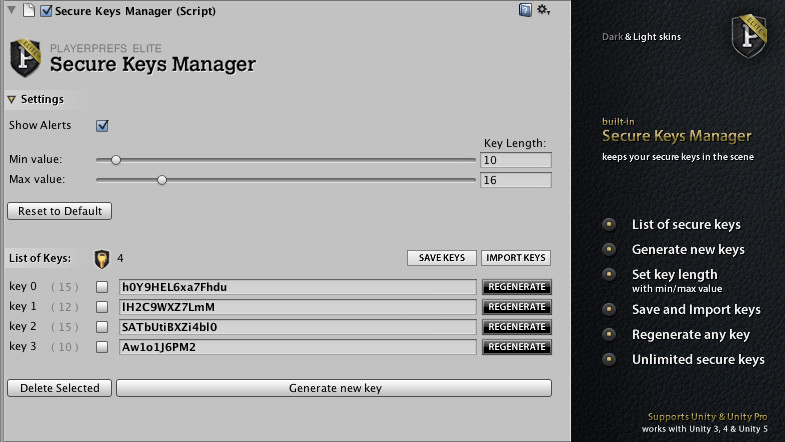The width and height of the screenshot is (785, 442).
Task: Click the Save and Import keys feature text
Action: (696, 310)
